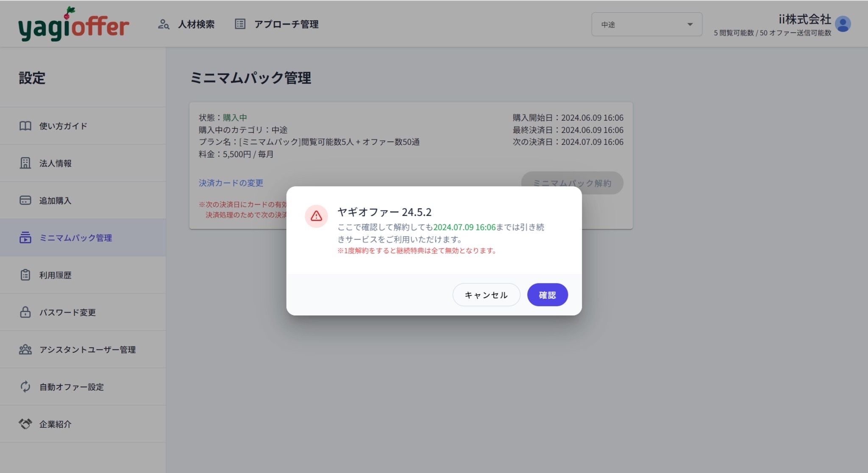
Task: Click the book icon for 使い方ガイド
Action: [x=25, y=126]
